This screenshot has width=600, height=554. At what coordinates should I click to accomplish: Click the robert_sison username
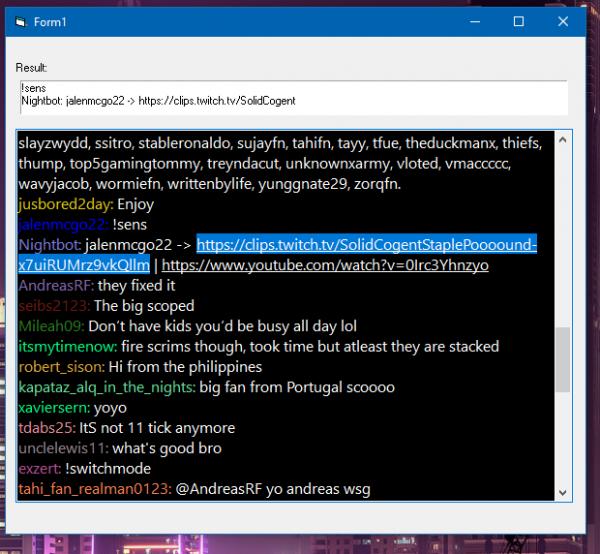click(61, 367)
